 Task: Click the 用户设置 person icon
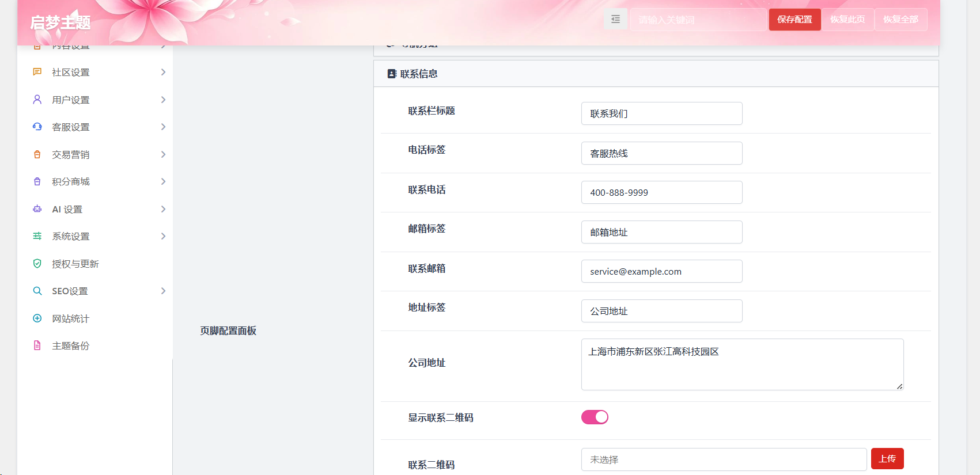[x=37, y=100]
